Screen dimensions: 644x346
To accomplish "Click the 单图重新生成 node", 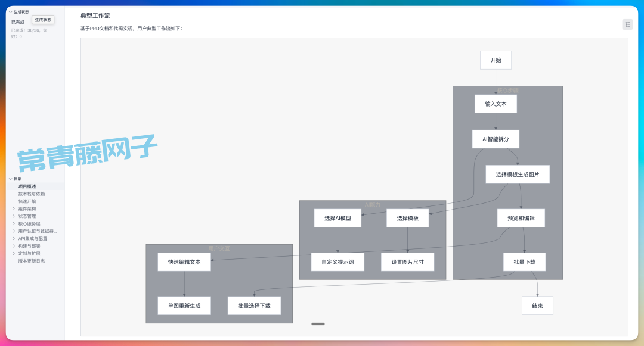I will point(184,306).
